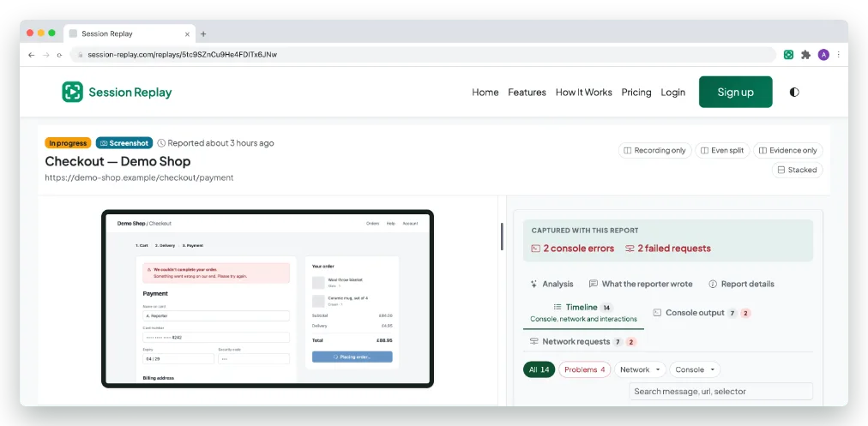This screenshot has width=868, height=426.
Task: Open the Features nav link
Action: point(527,93)
